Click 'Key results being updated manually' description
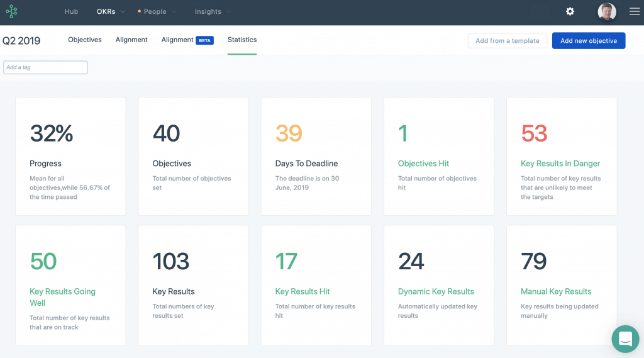 (x=559, y=311)
